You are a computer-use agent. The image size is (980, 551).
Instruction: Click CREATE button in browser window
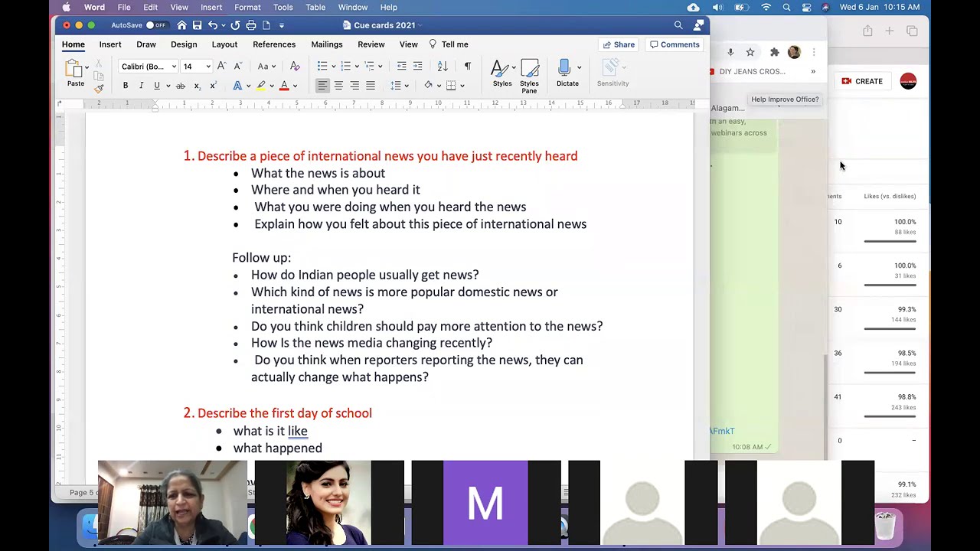pyautogui.click(x=862, y=81)
